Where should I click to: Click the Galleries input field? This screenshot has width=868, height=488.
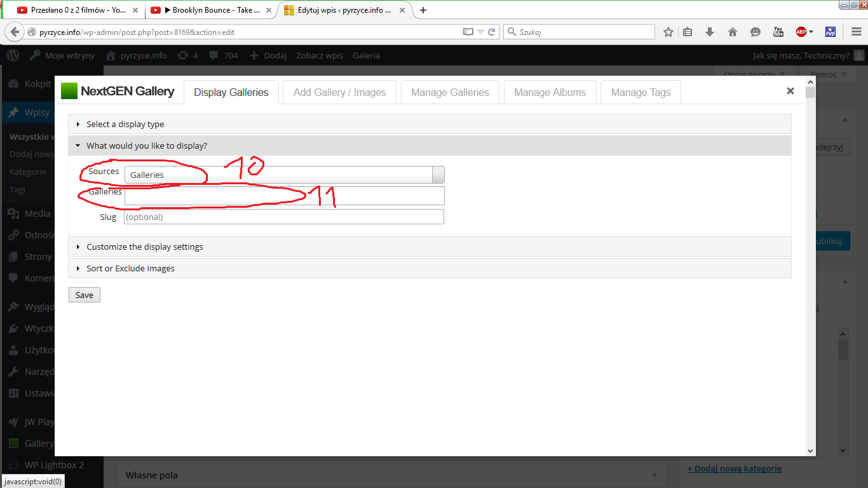tap(284, 196)
